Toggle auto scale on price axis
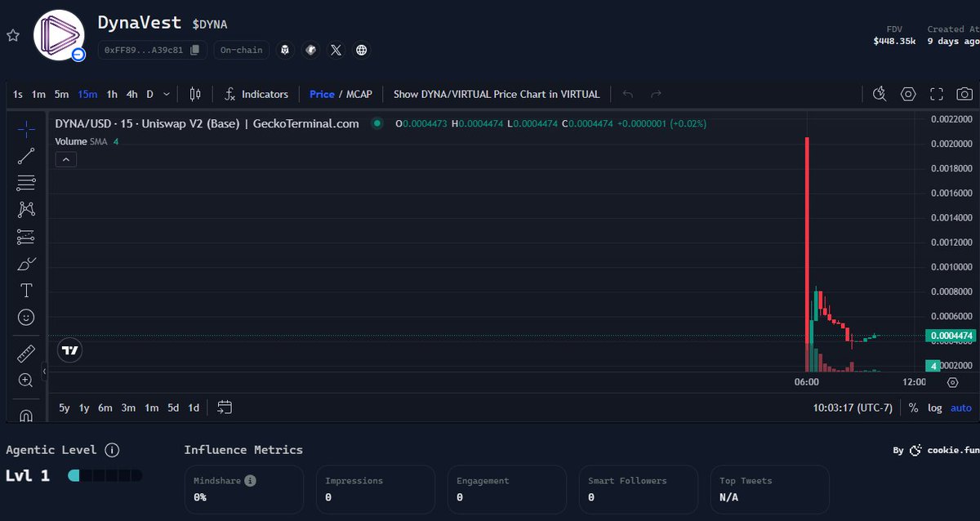 pos(961,407)
